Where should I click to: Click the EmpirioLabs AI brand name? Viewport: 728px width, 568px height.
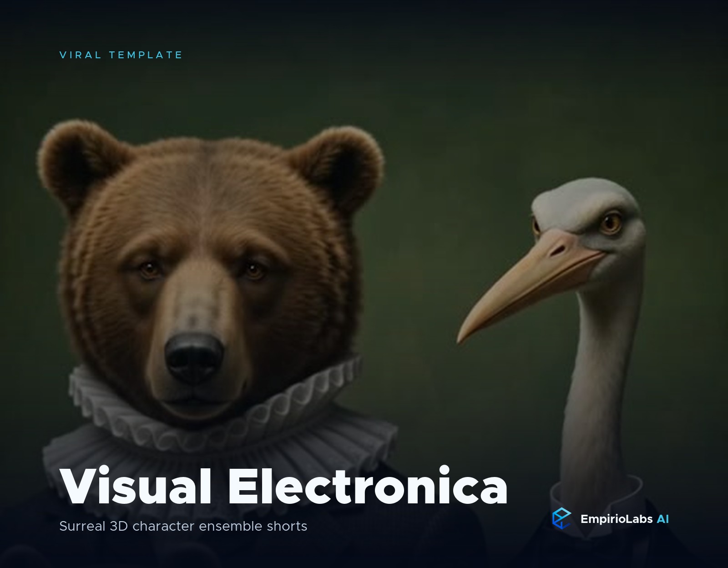click(x=624, y=519)
